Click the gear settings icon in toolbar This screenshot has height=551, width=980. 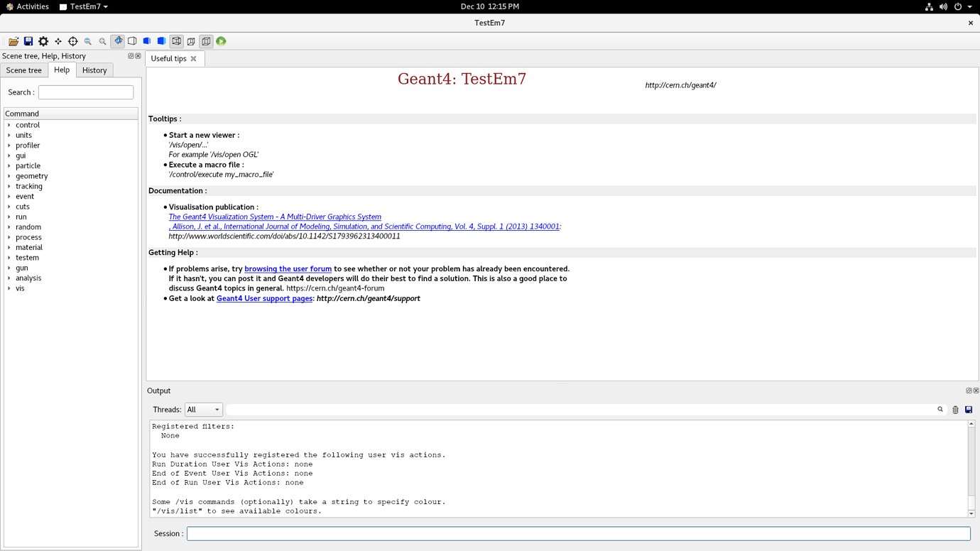(43, 41)
